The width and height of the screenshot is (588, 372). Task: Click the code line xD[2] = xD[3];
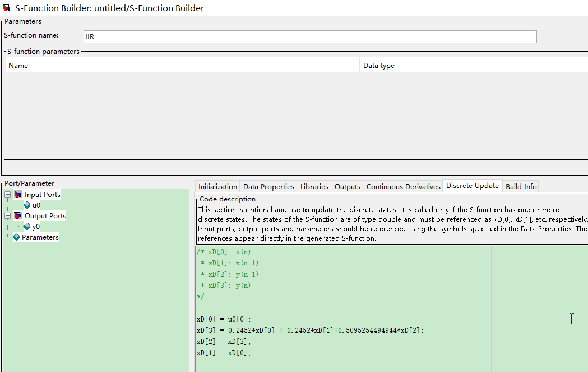coord(224,342)
